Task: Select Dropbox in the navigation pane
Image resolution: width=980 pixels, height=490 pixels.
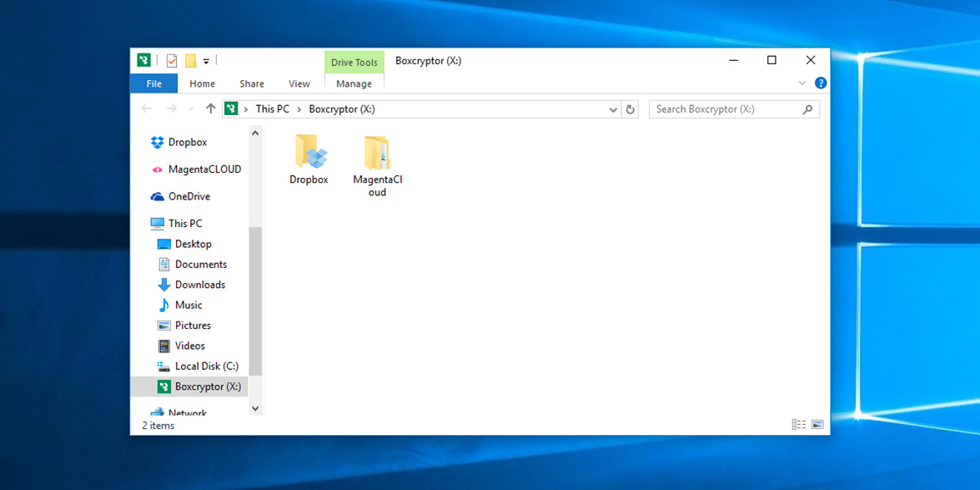Action: tap(188, 142)
